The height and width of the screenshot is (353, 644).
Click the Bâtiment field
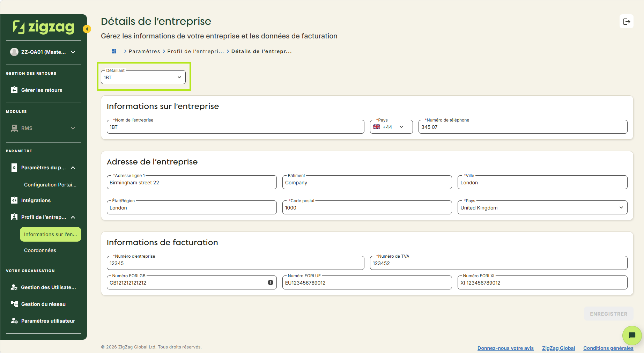[367, 182]
